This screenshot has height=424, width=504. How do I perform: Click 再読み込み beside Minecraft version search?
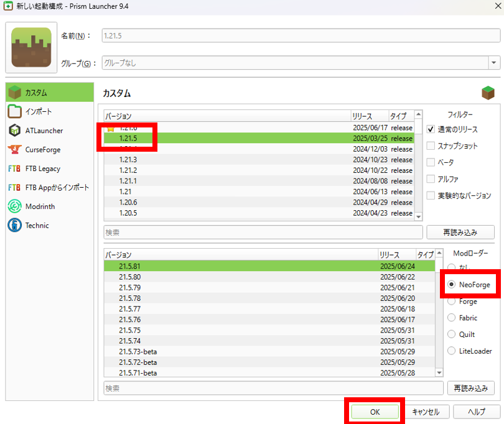[460, 233]
